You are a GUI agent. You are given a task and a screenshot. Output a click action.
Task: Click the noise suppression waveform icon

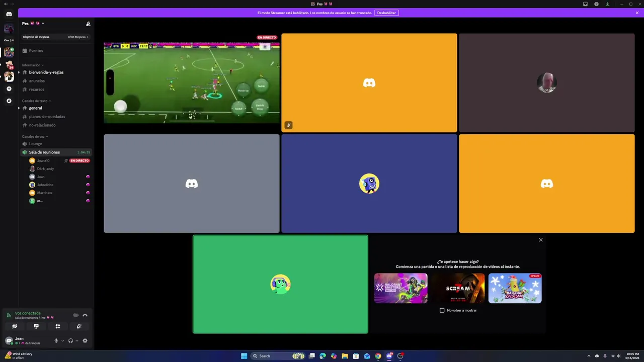pyautogui.click(x=76, y=315)
